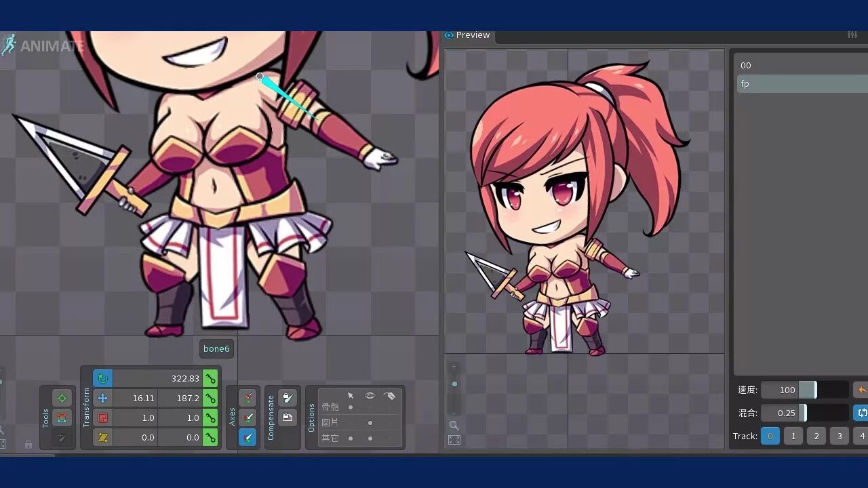Toggle visibility dot in the 其它 row
This screenshot has height=488, width=868.
coord(370,439)
